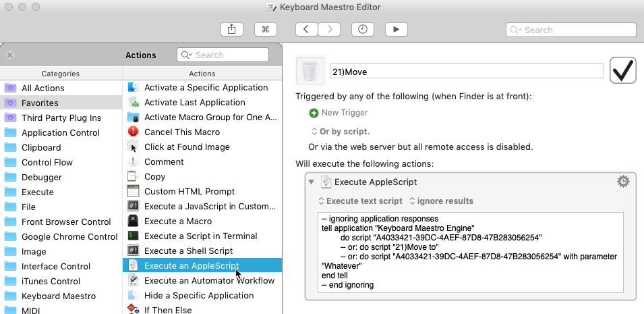
Task: Click the Categories column header
Action: click(61, 74)
